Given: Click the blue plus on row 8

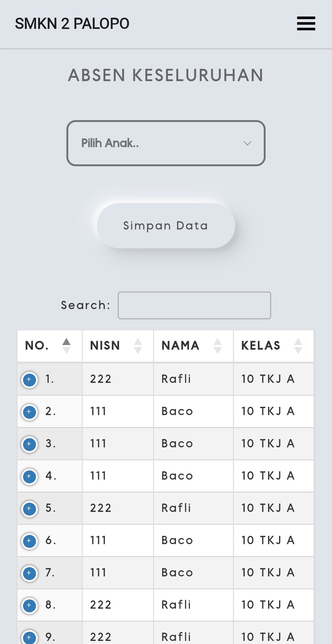Looking at the screenshot, I should 30,606.
